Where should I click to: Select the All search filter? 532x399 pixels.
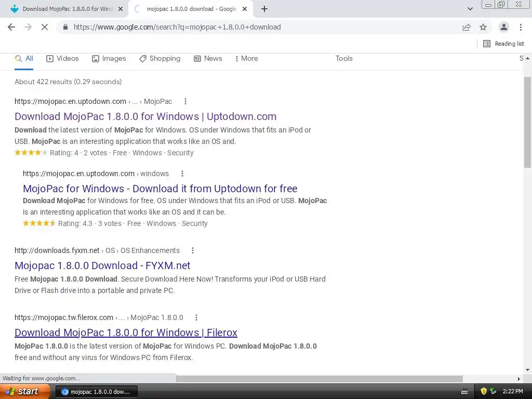coord(24,59)
